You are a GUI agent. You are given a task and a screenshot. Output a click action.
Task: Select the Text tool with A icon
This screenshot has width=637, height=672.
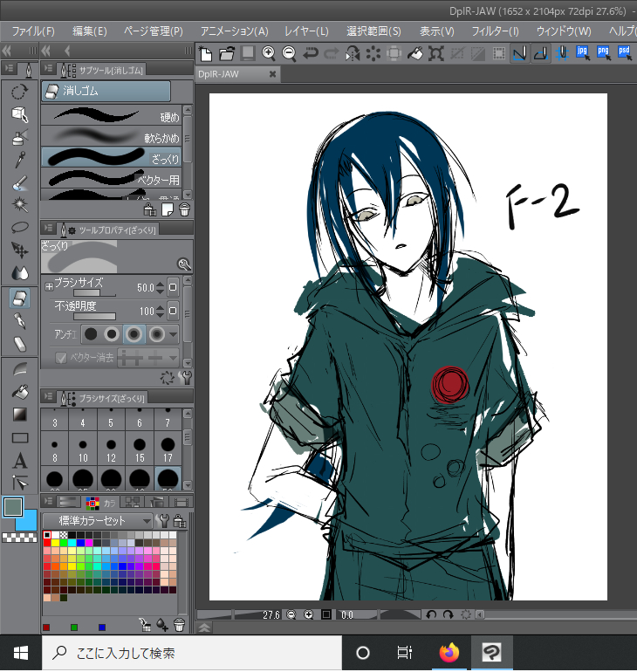click(x=20, y=461)
